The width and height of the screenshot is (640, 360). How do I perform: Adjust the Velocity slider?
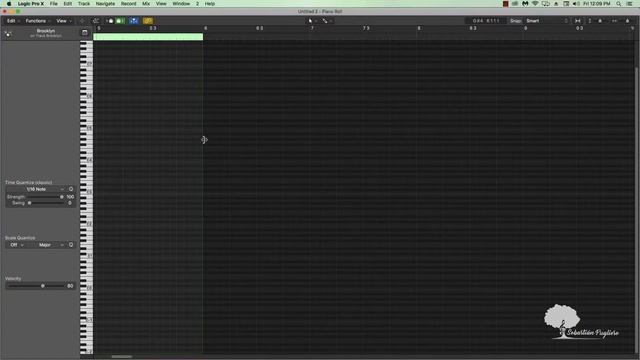point(37,286)
